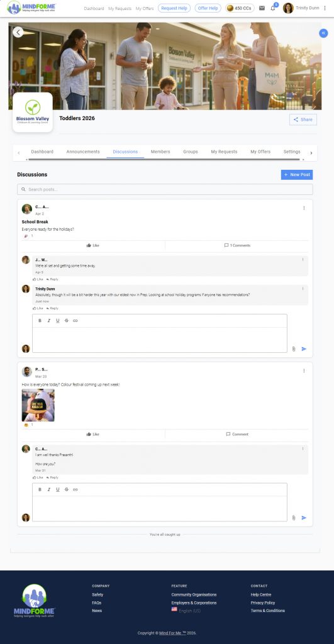This screenshot has height=644, width=334.
Task: Go back using the banner back arrow
Action: 18,32
